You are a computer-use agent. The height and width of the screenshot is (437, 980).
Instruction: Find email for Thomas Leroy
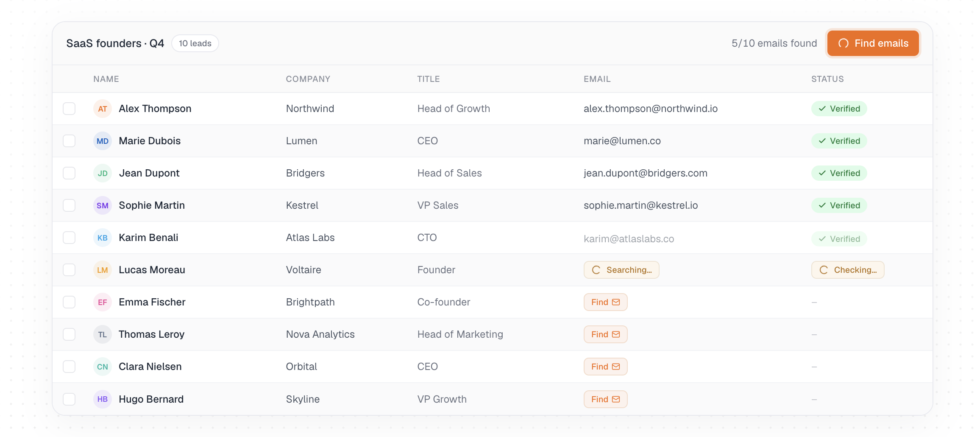605,334
